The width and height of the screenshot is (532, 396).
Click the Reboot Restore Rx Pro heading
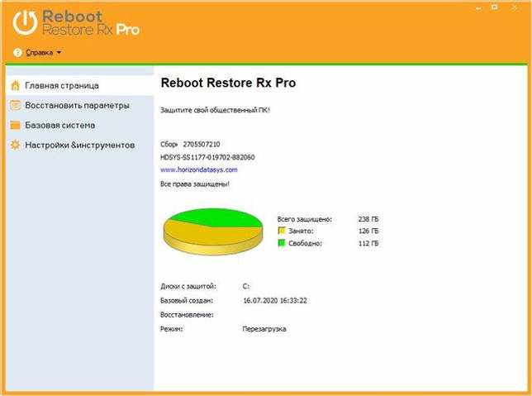pos(228,83)
